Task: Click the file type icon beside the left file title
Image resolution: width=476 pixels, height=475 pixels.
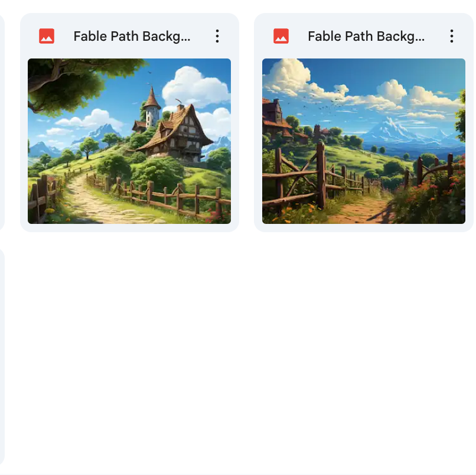Action: (47, 36)
